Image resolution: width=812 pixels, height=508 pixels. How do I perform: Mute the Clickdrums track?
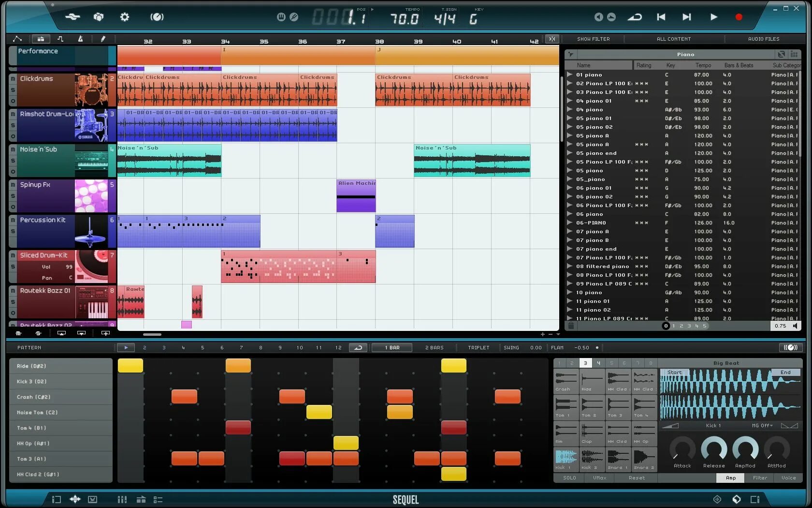pyautogui.click(x=13, y=78)
